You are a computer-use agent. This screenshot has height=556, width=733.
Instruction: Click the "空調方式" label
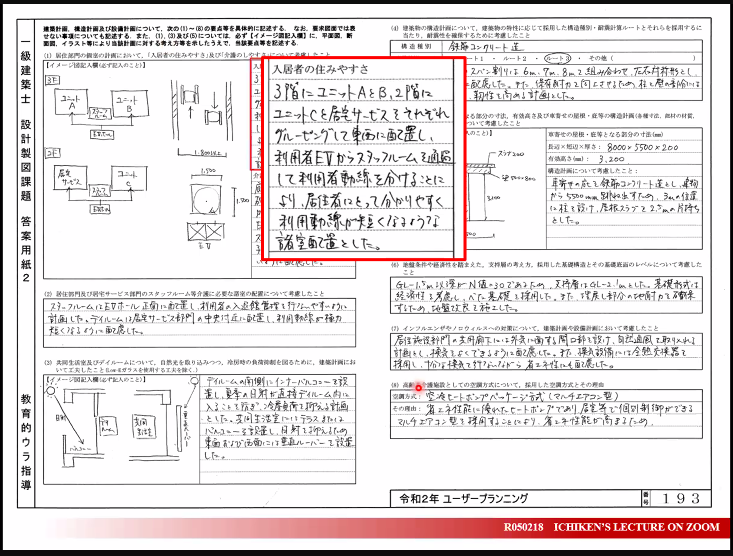coord(406,397)
